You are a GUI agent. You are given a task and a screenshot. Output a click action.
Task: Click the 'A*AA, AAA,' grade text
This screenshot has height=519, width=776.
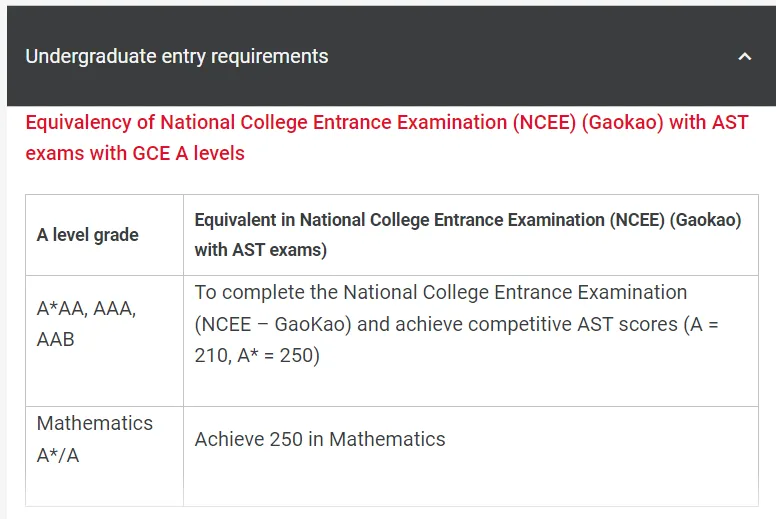(86, 309)
